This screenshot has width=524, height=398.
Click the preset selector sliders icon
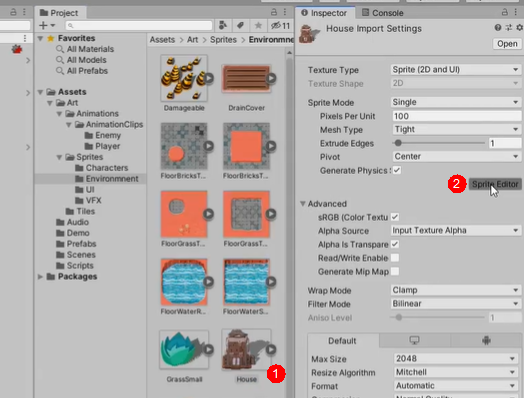click(x=509, y=28)
